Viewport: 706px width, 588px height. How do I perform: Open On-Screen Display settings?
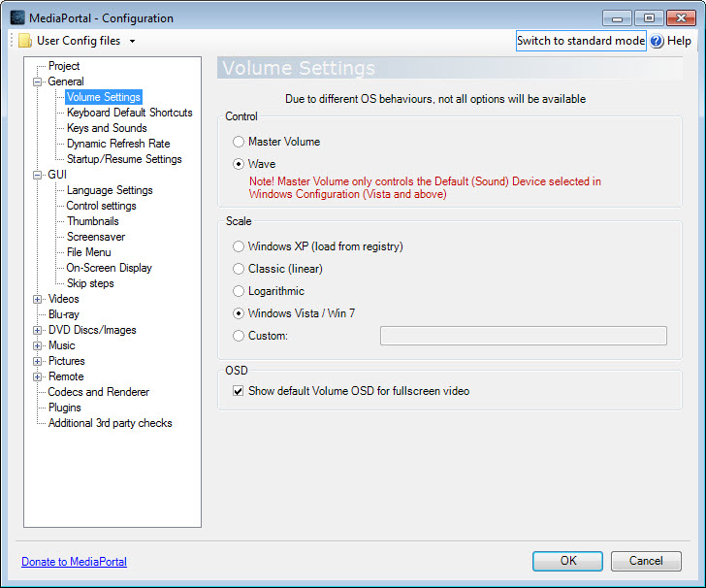coord(109,268)
